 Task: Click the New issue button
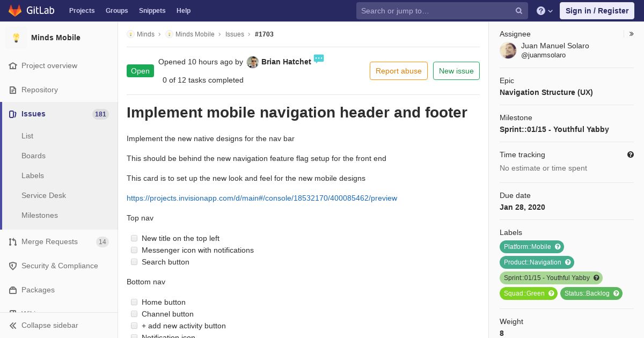point(456,71)
